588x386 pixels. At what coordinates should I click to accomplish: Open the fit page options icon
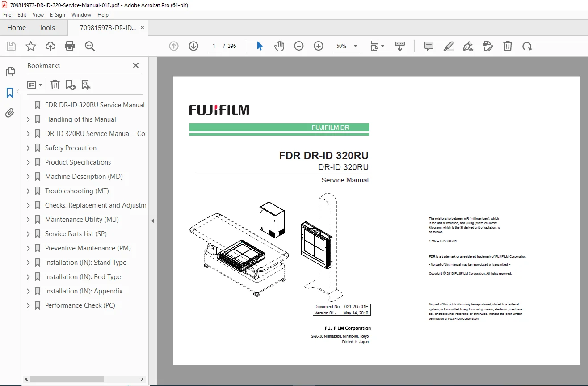pyautogui.click(x=377, y=46)
